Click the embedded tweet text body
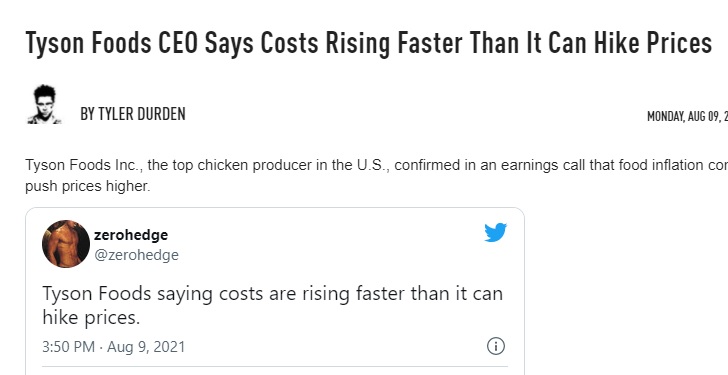Screen dimensions: 728x375 [x=273, y=305]
